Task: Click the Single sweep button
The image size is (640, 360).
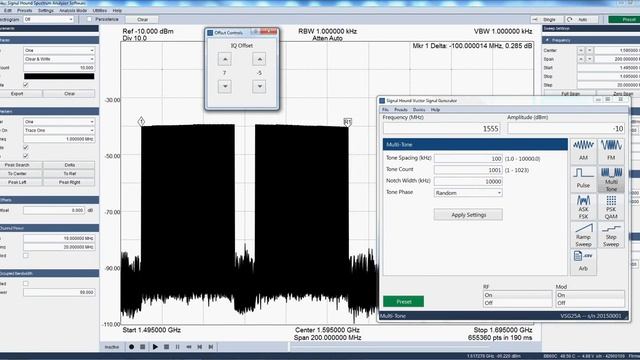Action: (x=546, y=19)
